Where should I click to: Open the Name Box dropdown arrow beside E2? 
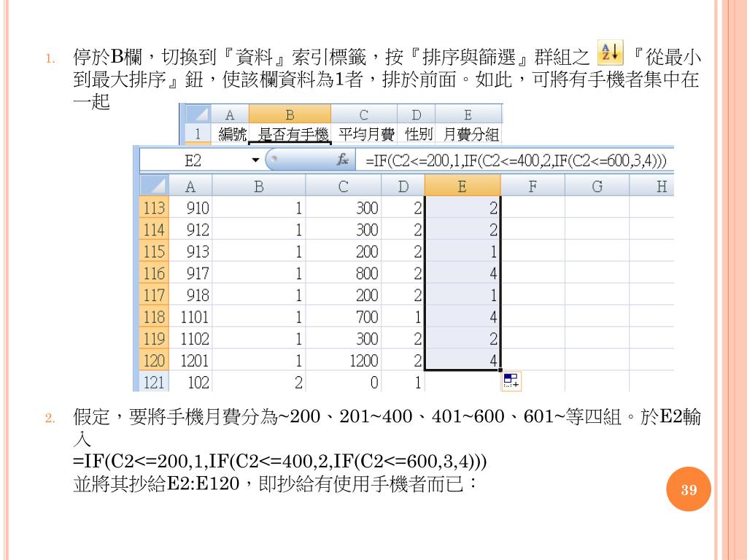255,160
